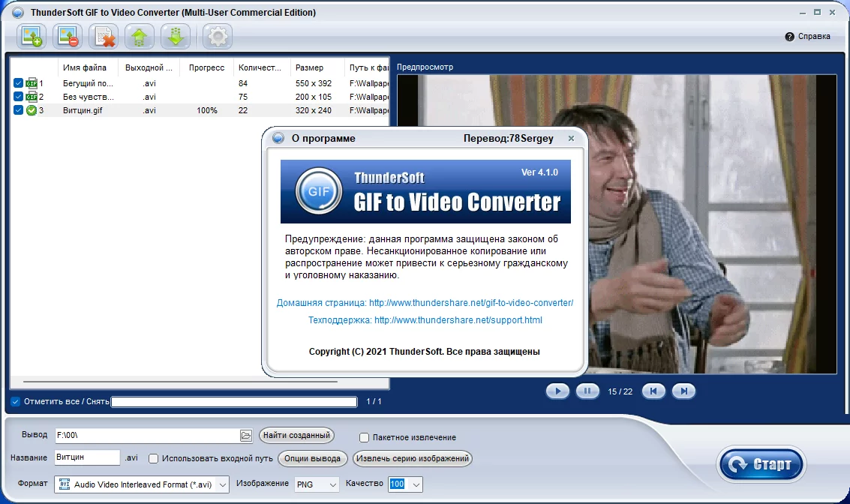
Task: Click the Выходной column header
Action: (149, 67)
